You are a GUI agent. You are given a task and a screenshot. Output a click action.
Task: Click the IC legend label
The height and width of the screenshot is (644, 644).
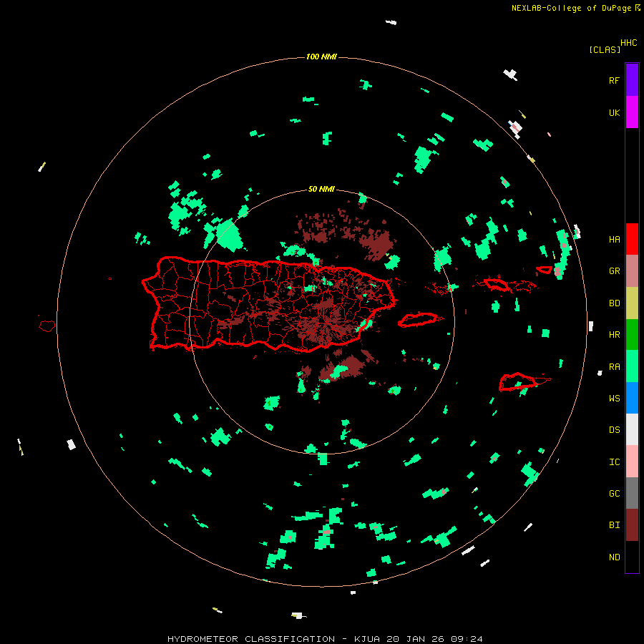(x=614, y=462)
